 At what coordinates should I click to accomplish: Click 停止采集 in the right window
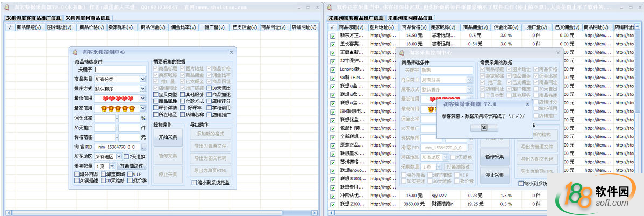click(x=495, y=176)
